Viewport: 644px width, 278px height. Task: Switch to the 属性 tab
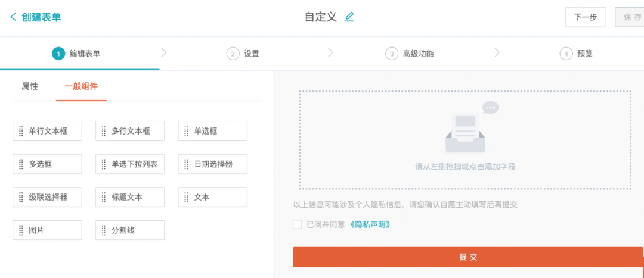[x=30, y=86]
